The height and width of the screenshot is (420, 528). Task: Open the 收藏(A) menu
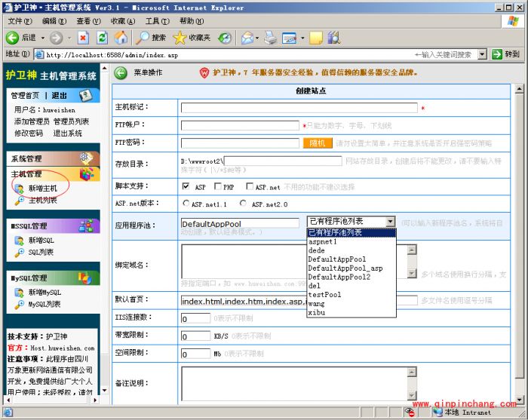[x=122, y=21]
